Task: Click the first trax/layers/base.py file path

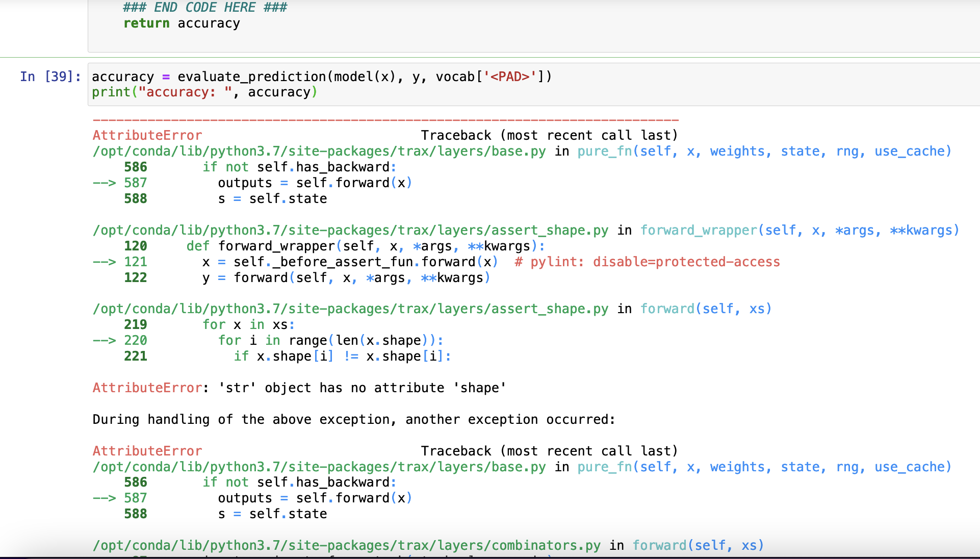Action: point(319,151)
